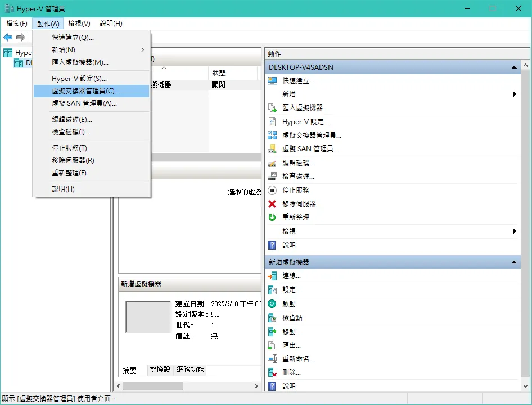Click actions pane scrollbar down arrow

click(x=526, y=386)
